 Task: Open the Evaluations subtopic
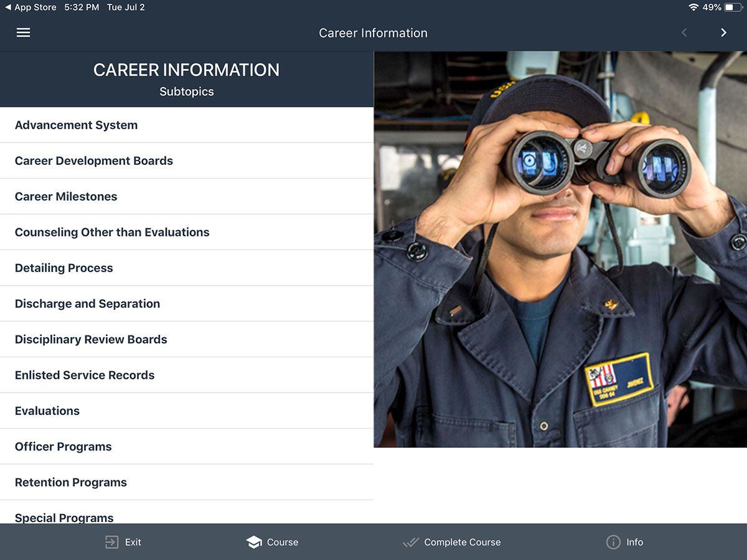47,411
